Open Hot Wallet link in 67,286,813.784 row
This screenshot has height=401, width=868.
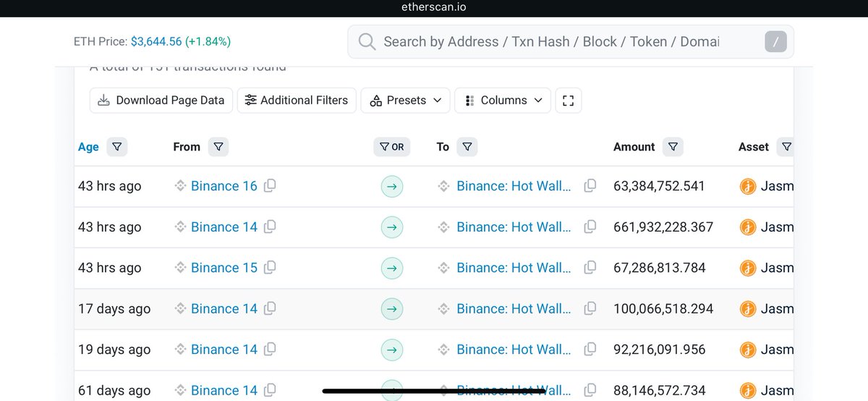pyautogui.click(x=514, y=267)
